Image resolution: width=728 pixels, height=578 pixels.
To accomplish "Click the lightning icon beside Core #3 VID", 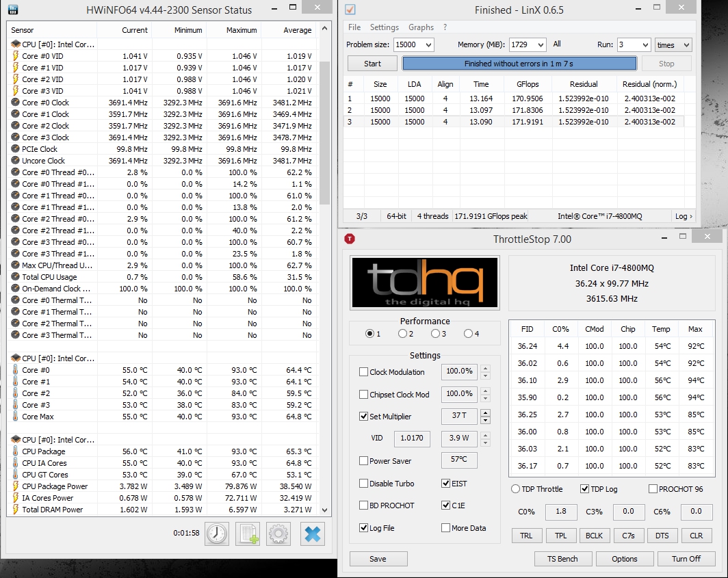I will coord(15,90).
